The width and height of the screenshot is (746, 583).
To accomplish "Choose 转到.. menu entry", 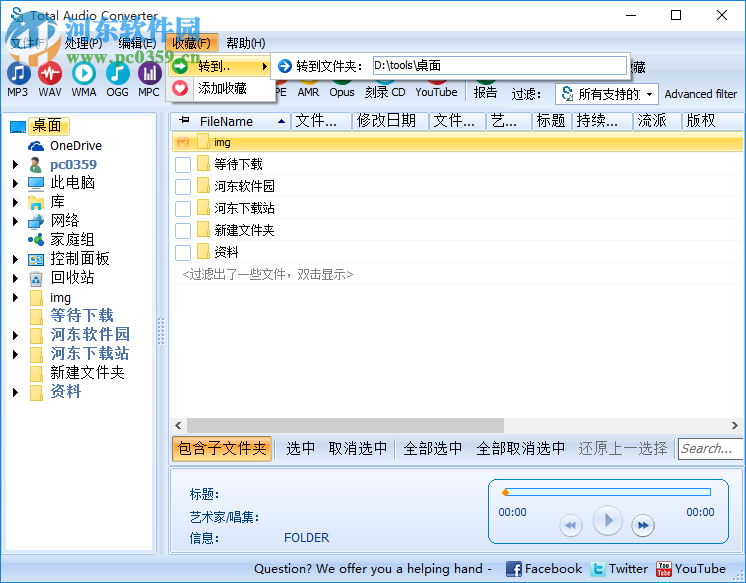I will coord(219,66).
